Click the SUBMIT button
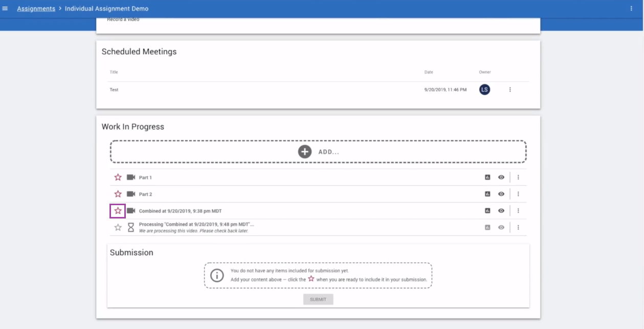 [318, 299]
